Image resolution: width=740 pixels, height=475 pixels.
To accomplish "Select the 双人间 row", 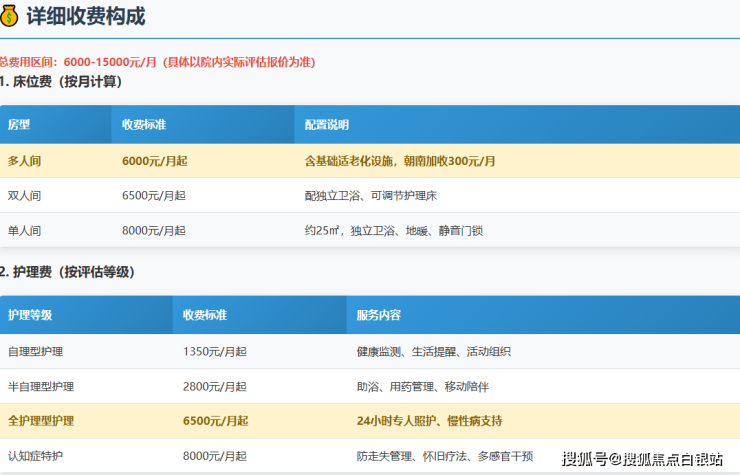I will 370,195.
